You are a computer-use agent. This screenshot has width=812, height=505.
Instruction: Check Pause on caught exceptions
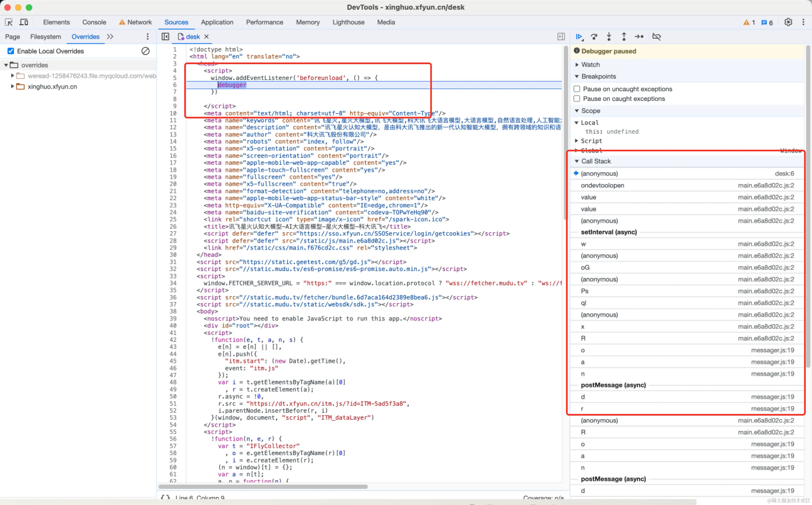tap(577, 98)
